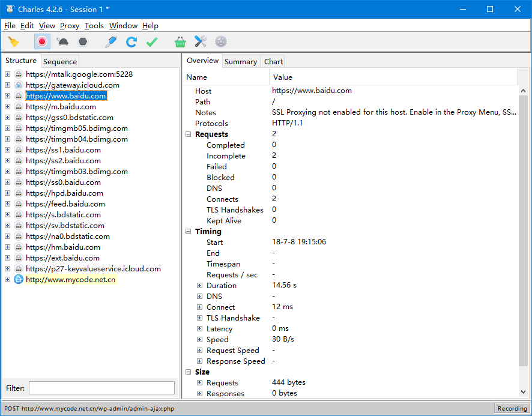Open the Edit menu
Image resolution: width=532 pixels, height=416 pixels.
27,26
